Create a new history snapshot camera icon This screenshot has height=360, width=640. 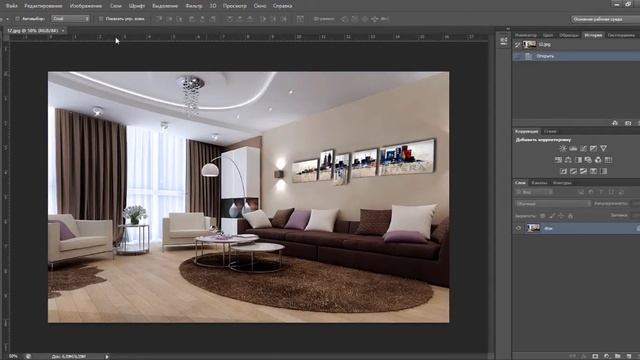click(x=628, y=123)
